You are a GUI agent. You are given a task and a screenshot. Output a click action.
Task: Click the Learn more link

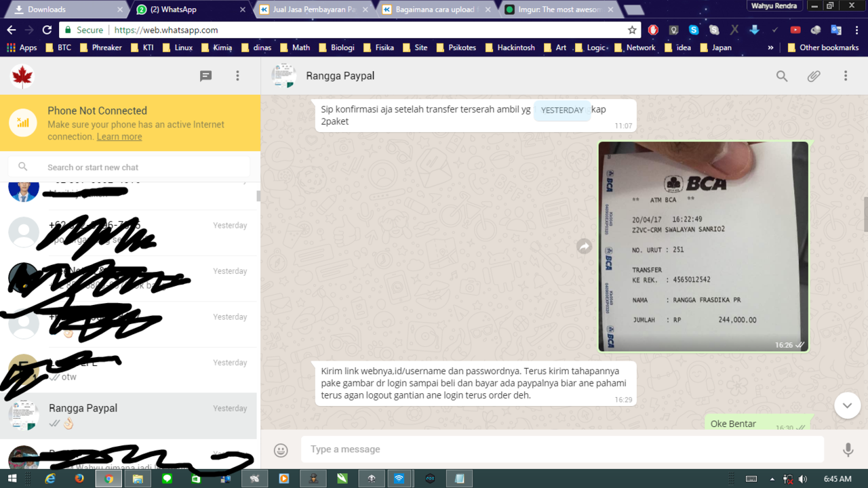[119, 136]
